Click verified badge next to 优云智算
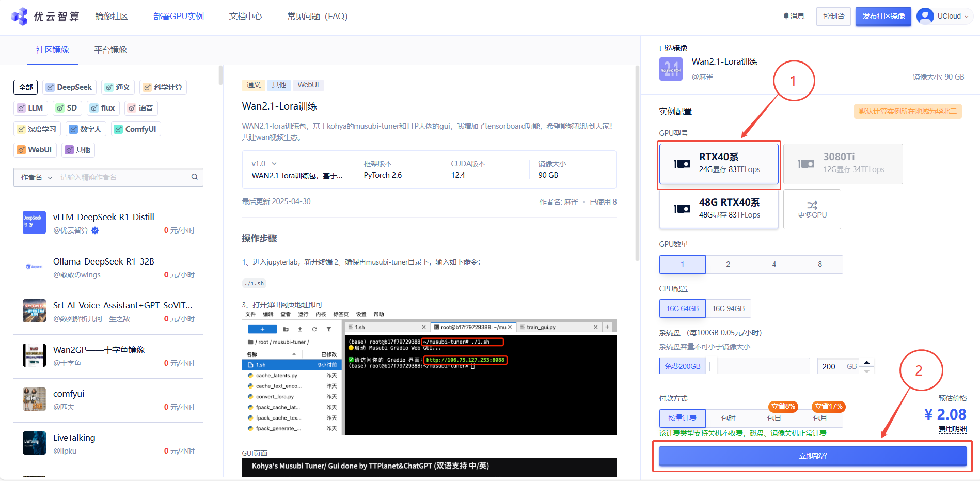This screenshot has height=481, width=980. 95,230
